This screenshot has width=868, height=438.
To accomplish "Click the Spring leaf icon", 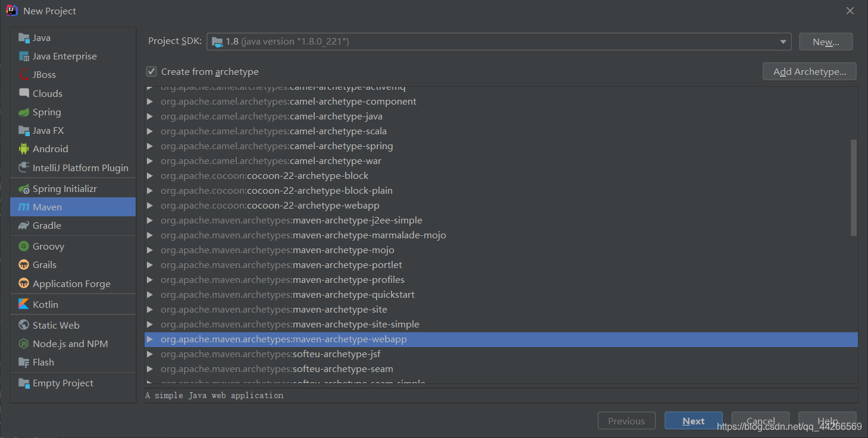I will click(x=24, y=112).
